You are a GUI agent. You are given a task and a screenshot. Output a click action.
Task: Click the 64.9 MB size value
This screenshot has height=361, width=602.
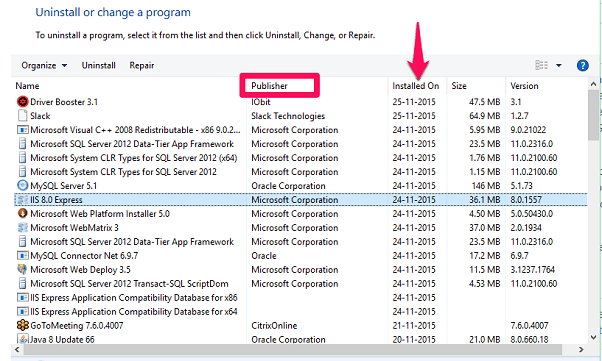pyautogui.click(x=485, y=116)
